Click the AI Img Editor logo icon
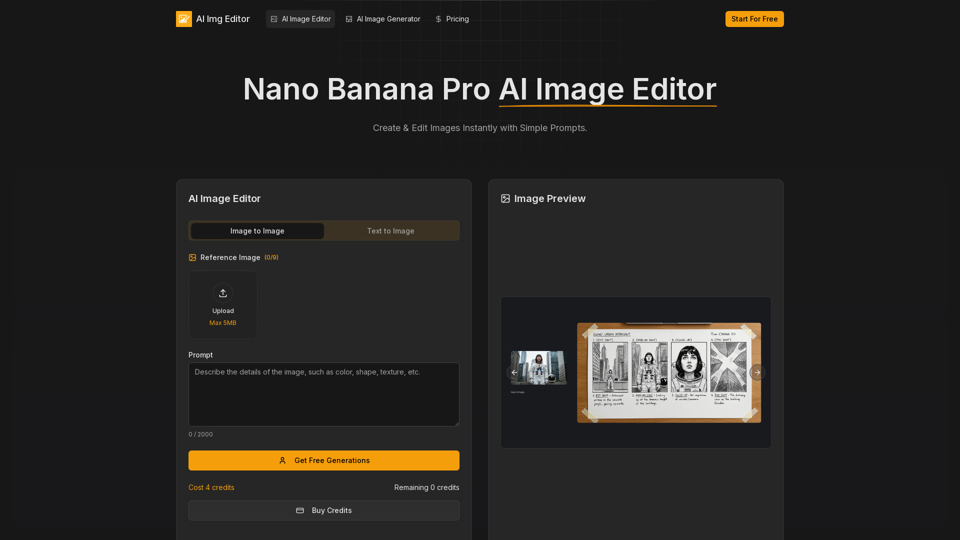Image resolution: width=960 pixels, height=540 pixels. click(x=184, y=19)
